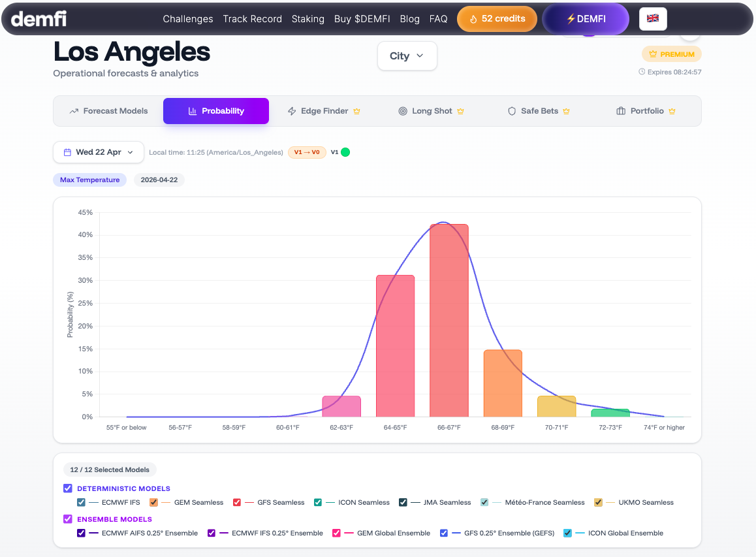Toggle the Deterministic Models group checkbox

point(68,488)
